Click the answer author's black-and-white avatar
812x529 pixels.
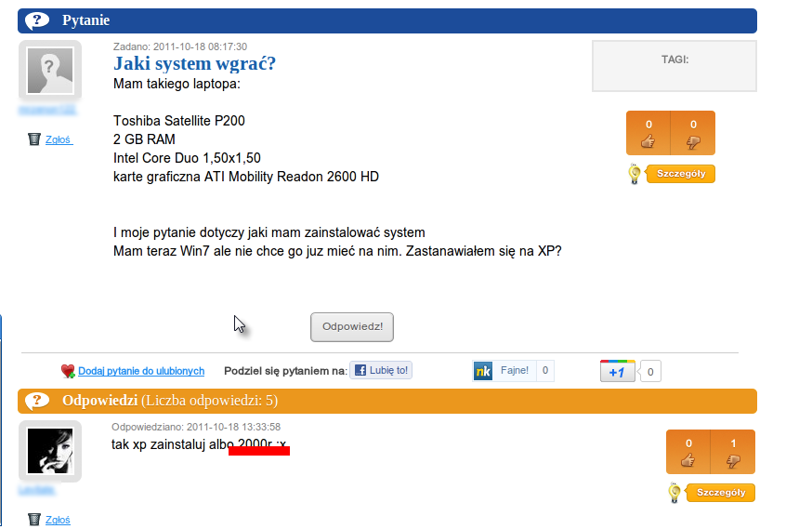click(50, 451)
